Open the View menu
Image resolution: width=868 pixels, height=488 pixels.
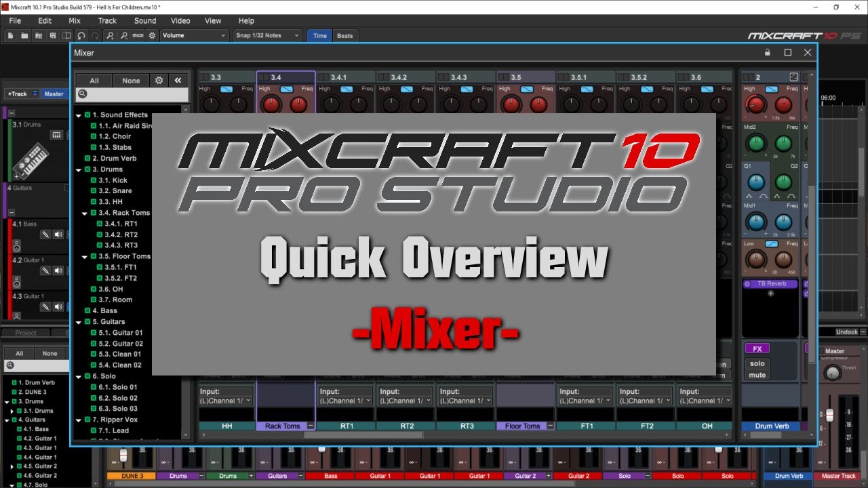(213, 21)
